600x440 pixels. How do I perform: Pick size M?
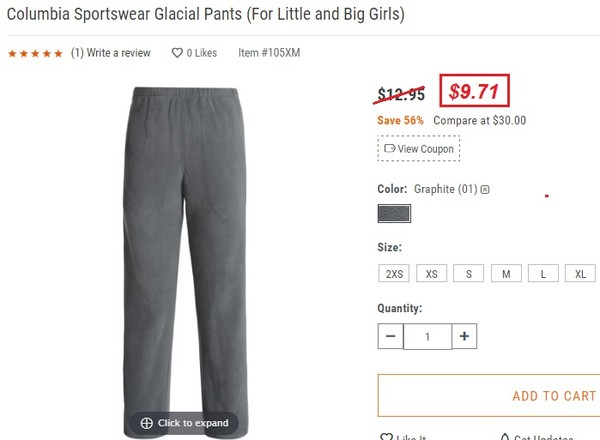coord(506,274)
